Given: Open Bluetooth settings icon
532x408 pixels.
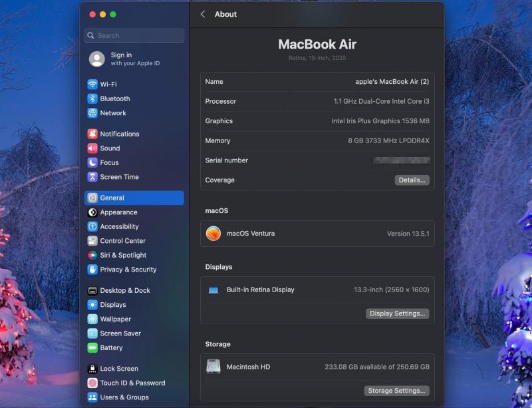Looking at the screenshot, I should point(92,99).
